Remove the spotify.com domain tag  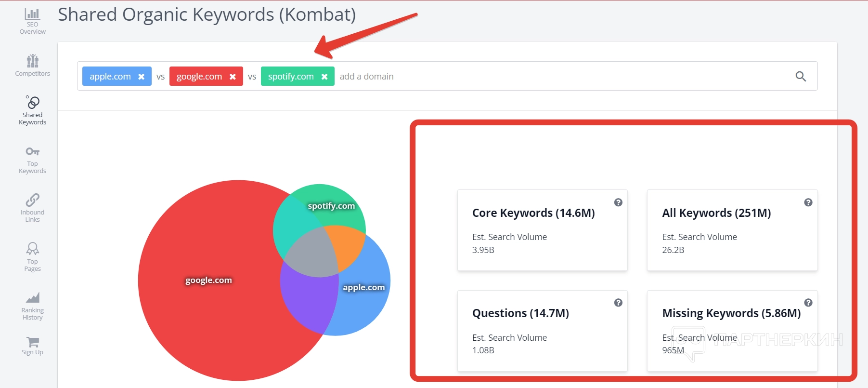(x=324, y=77)
